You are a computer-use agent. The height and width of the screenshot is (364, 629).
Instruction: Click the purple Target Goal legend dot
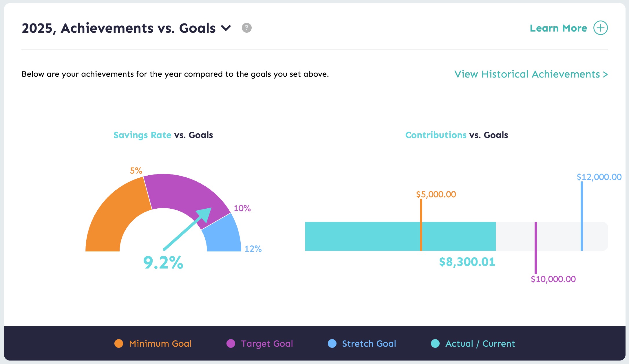pyautogui.click(x=231, y=343)
